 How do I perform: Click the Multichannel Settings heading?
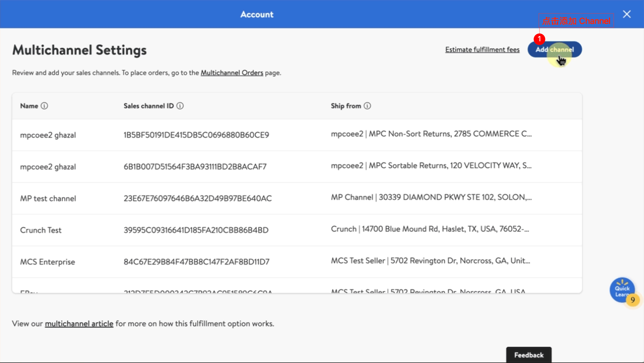pyautogui.click(x=80, y=50)
